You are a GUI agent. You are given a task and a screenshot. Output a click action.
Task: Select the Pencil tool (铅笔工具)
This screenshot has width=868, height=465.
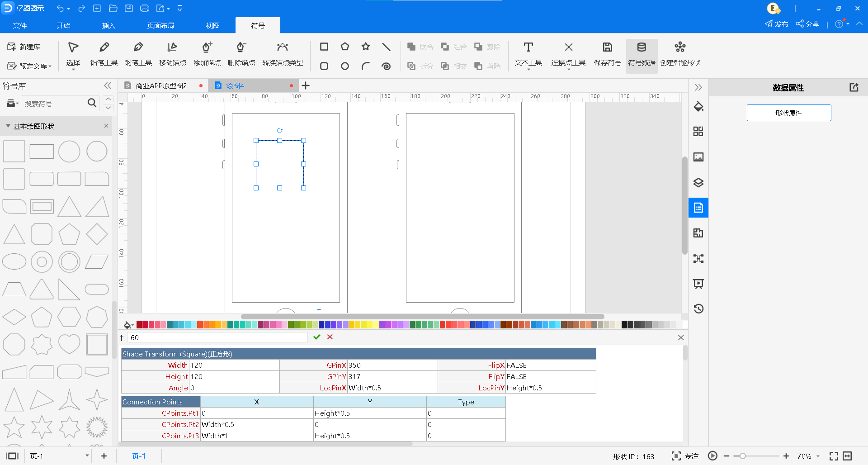104,54
